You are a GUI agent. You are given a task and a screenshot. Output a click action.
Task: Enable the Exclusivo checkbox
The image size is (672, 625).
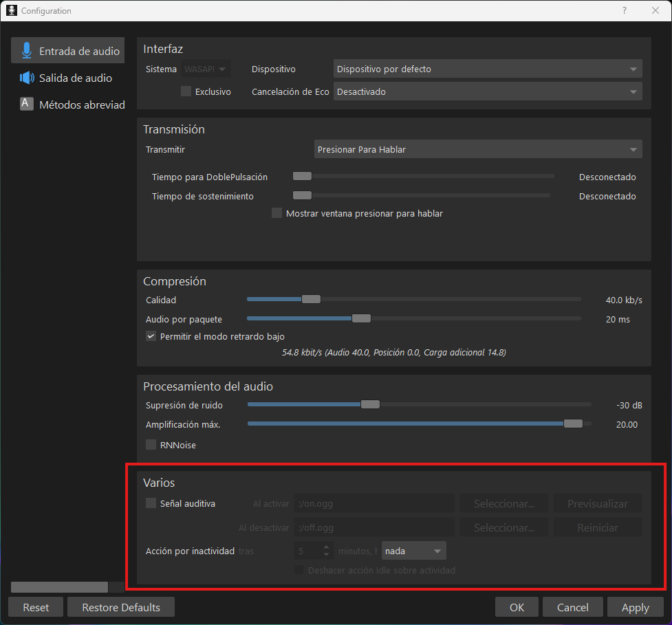coord(186,91)
